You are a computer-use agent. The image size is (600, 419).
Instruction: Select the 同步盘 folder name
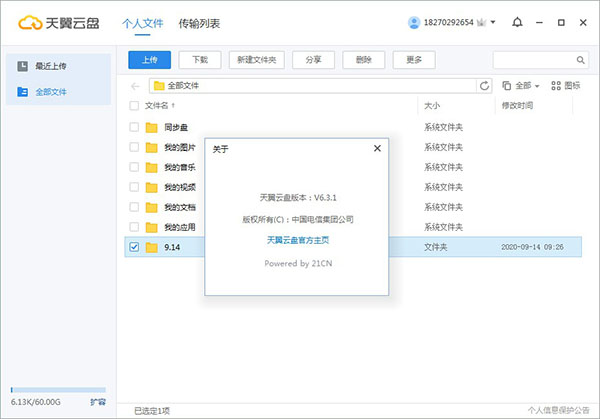(x=176, y=127)
